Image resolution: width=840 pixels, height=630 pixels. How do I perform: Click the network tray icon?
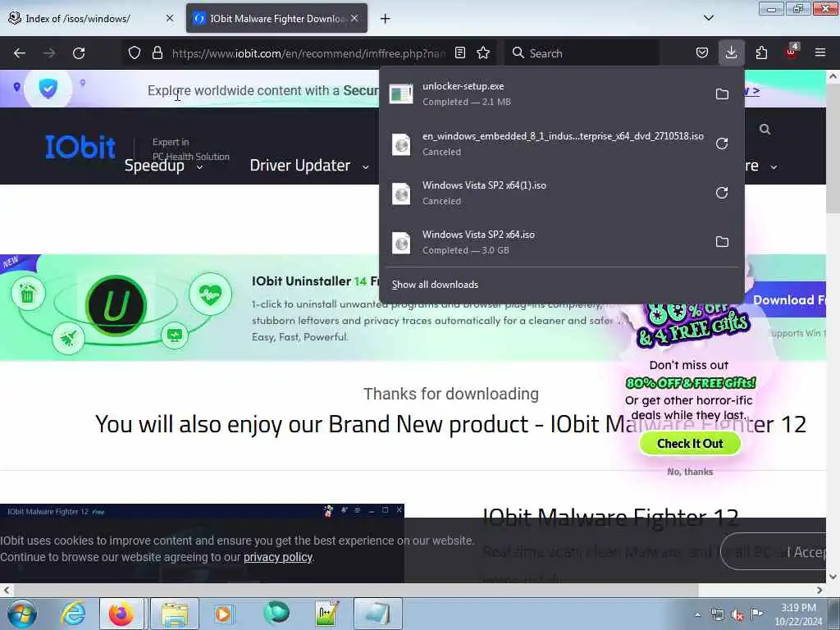(718, 614)
